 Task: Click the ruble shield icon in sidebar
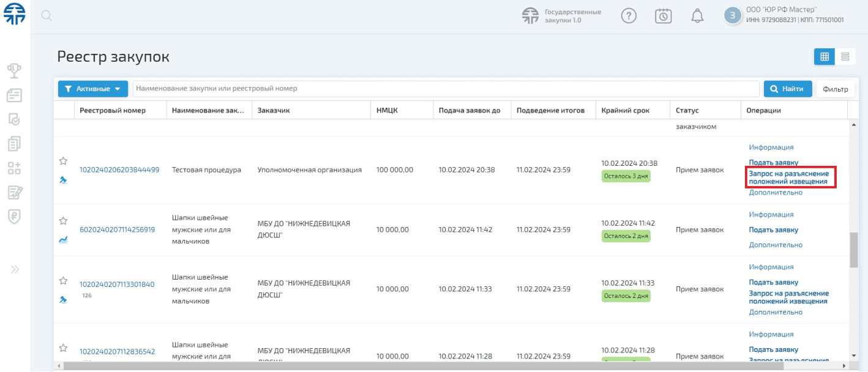coord(15,217)
